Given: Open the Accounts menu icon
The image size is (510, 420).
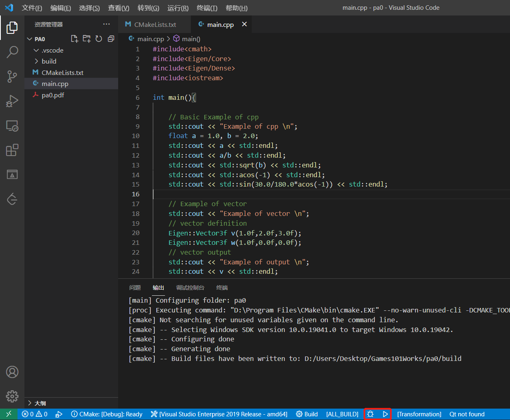Looking at the screenshot, I should point(12,372).
